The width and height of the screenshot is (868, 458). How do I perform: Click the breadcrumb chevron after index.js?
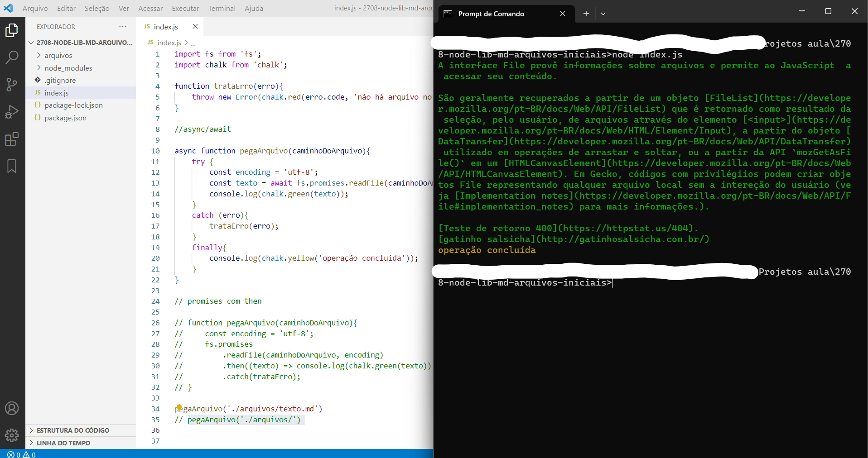[186, 43]
